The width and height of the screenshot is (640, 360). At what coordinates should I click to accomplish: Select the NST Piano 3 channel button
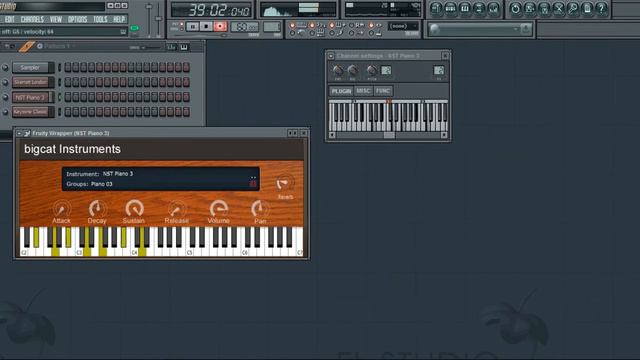coord(31,97)
